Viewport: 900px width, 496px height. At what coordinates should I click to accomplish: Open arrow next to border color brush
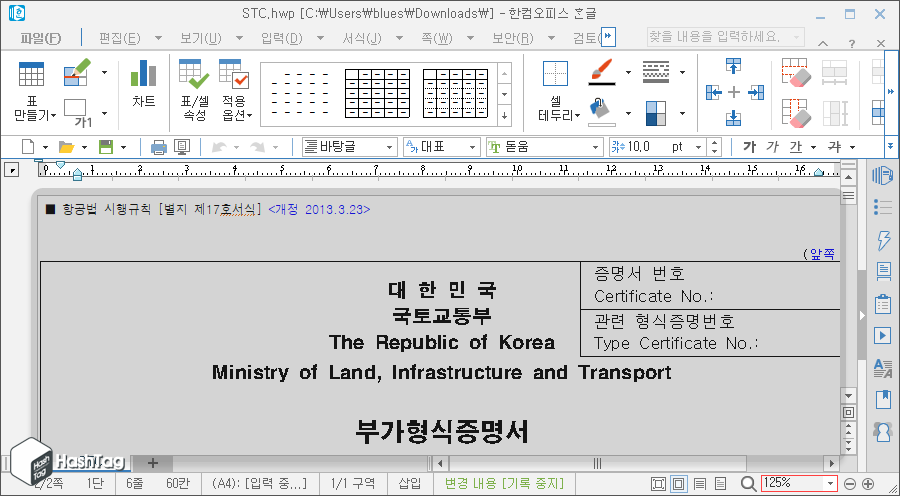tap(628, 72)
